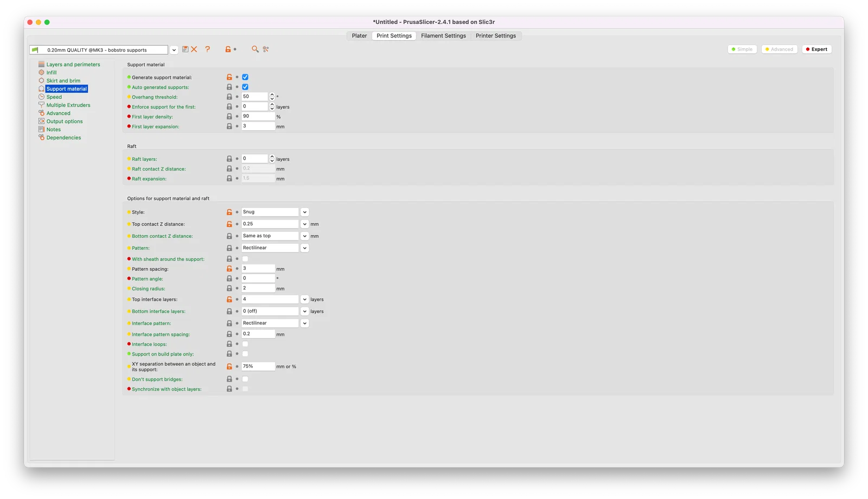Open the print preset dropdown arrow
This screenshot has height=499, width=868.
coord(174,50)
